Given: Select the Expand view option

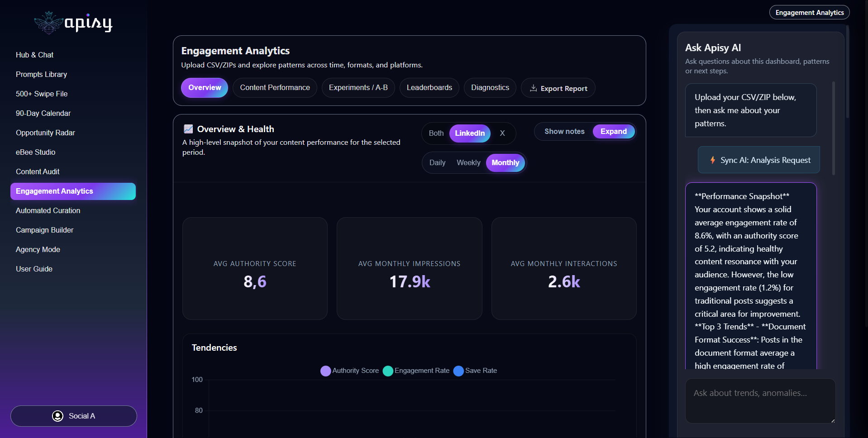Looking at the screenshot, I should [614, 131].
